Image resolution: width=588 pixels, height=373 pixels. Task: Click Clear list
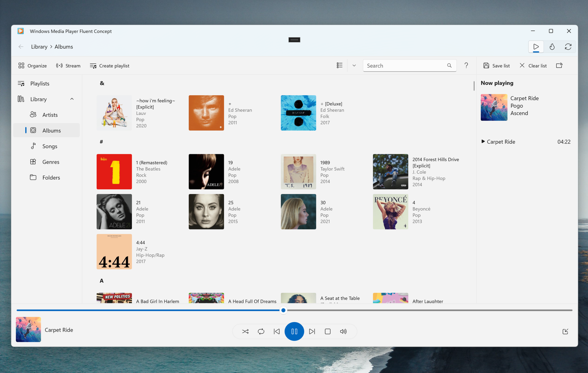(533, 66)
